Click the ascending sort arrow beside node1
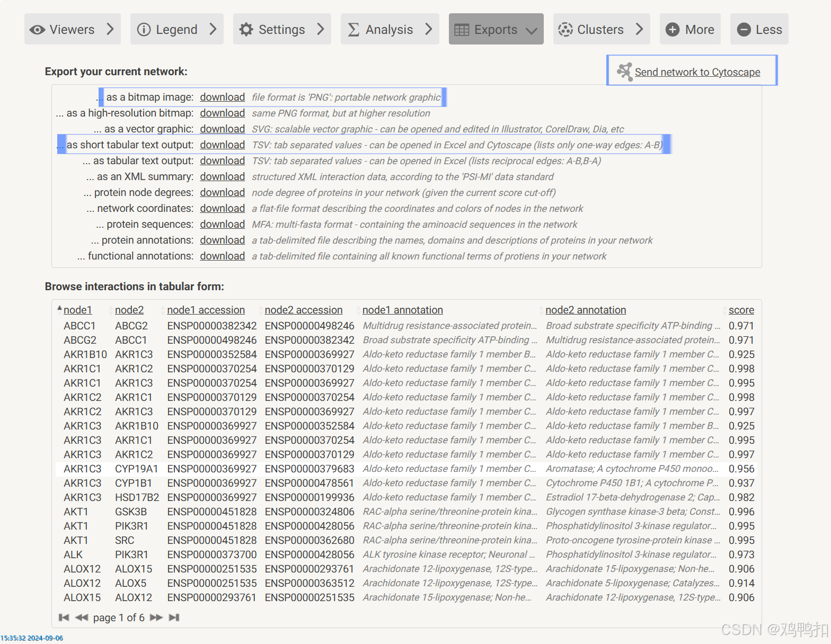 [59, 308]
